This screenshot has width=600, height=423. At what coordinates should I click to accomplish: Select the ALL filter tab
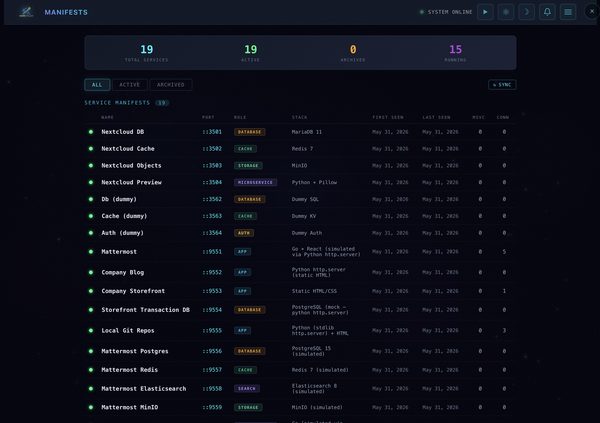pyautogui.click(x=97, y=85)
